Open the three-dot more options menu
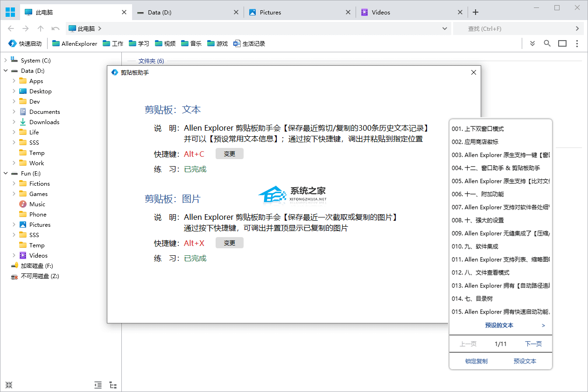Screen dimensions: 588x392 [577, 43]
